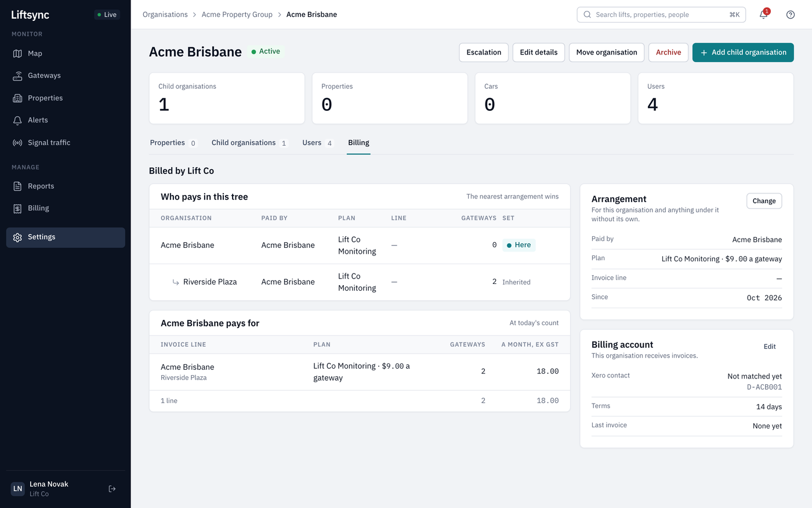The width and height of the screenshot is (812, 508).
Task: Click the 'Not matched yet' Xero value
Action: pos(755,376)
